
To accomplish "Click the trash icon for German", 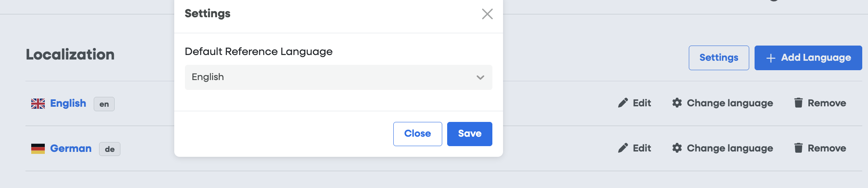I will [798, 148].
